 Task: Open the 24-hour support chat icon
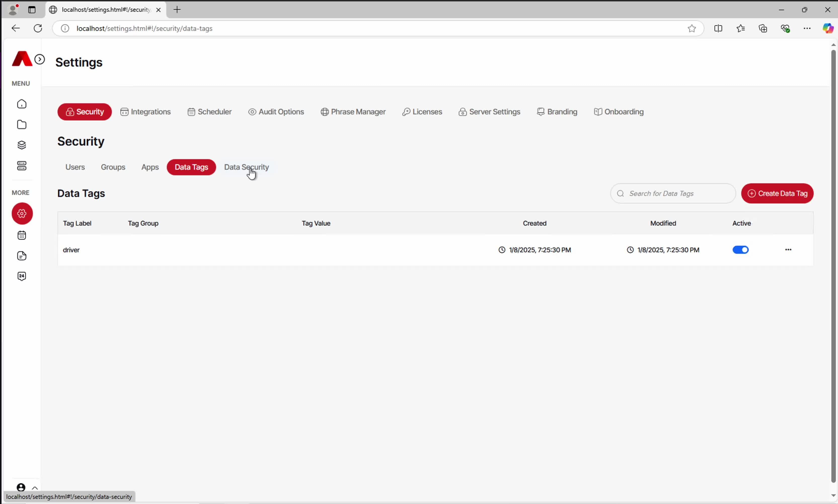[22, 276]
